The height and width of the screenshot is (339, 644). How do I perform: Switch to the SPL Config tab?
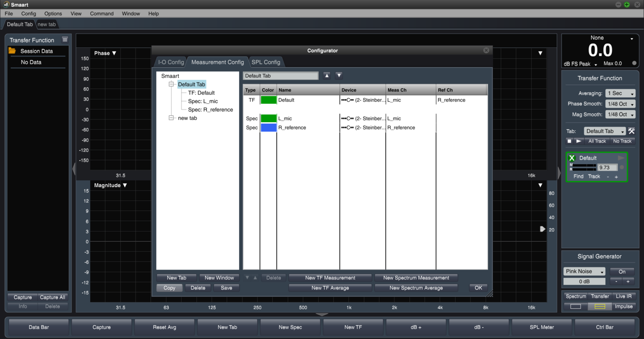pyautogui.click(x=266, y=62)
